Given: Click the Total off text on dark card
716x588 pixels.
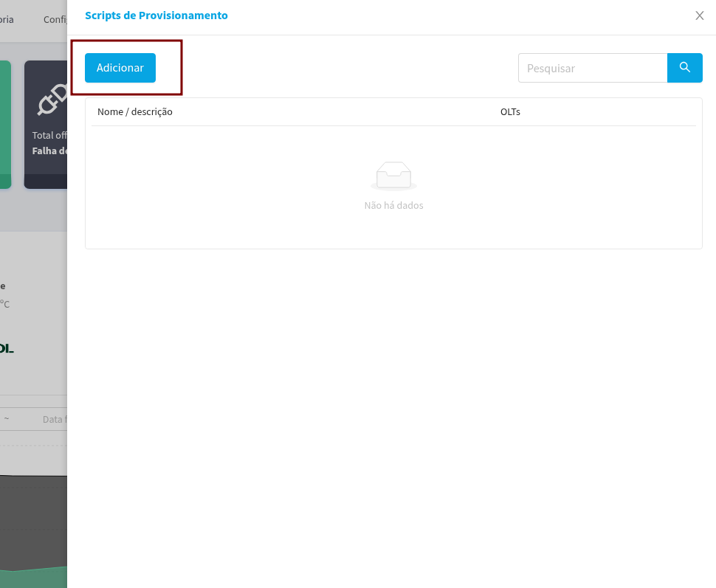Looking at the screenshot, I should click(x=49, y=136).
